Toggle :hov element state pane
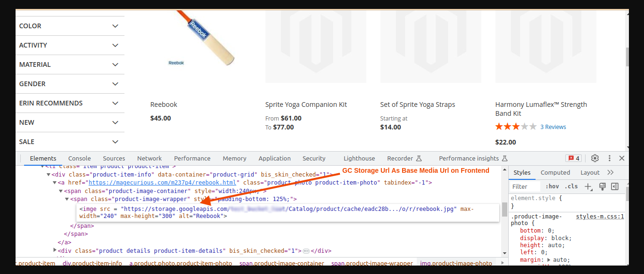The height and width of the screenshot is (274, 644). [552, 186]
